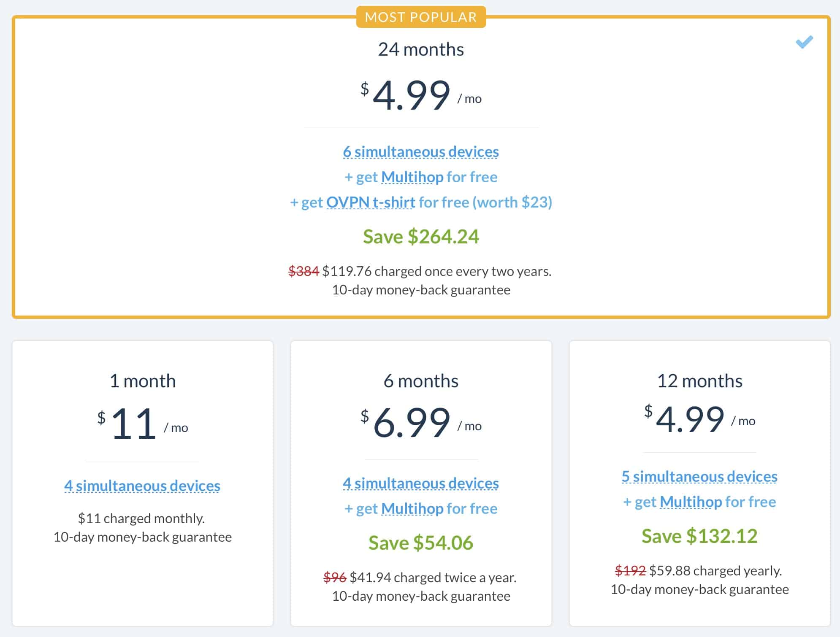Open the OVPN t-shirt link

(371, 202)
